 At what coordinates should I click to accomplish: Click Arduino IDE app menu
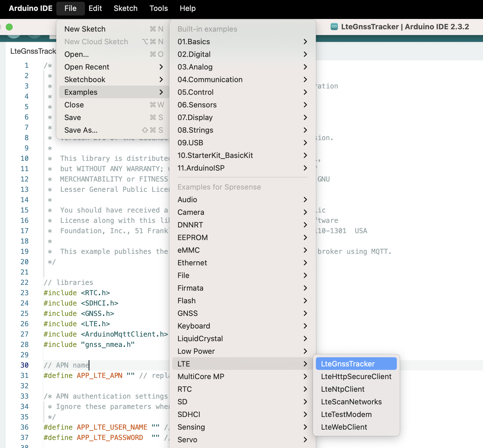[x=30, y=8]
